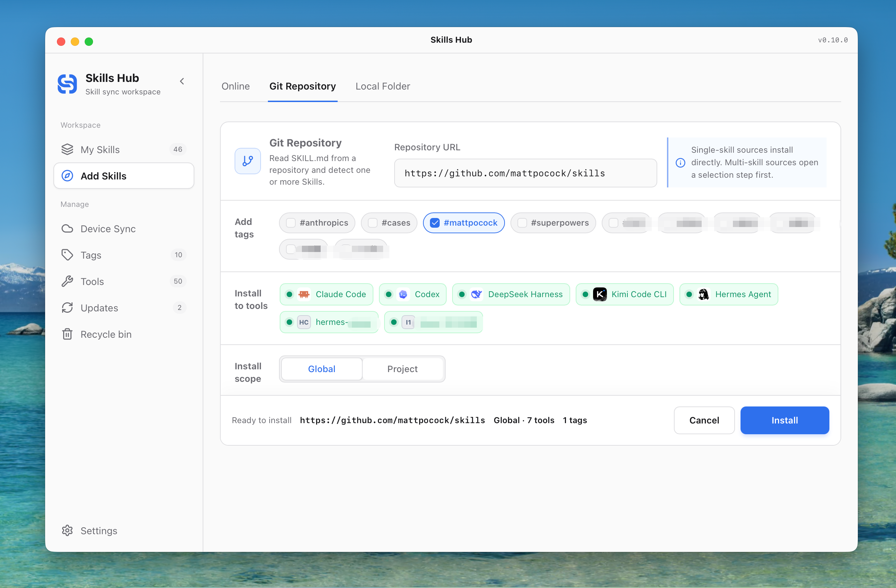
Task: Open My Skills layers icon
Action: [67, 150]
